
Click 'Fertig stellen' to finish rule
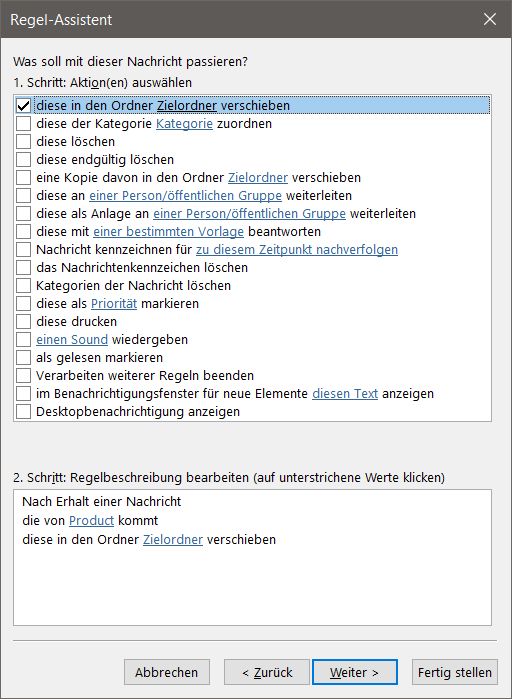tap(455, 672)
